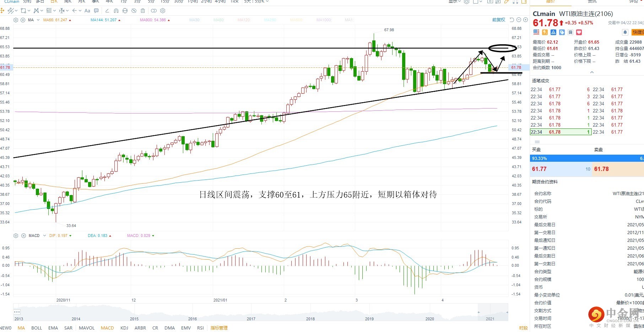Select the trend line drawing tool
644x332 pixels.
[x=11, y=11]
